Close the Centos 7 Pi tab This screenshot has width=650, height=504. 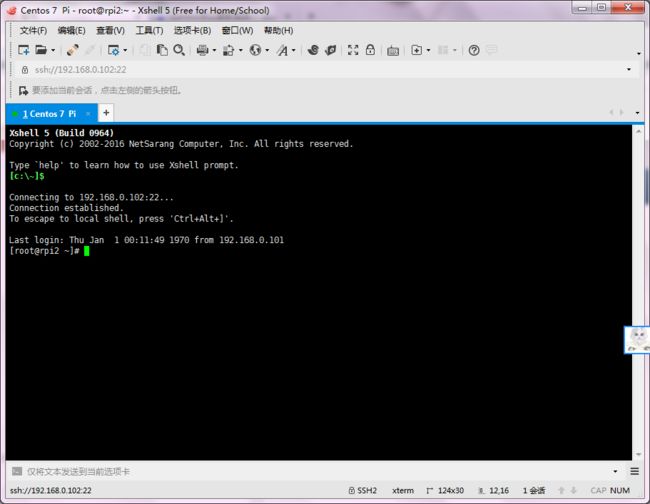tap(88, 114)
